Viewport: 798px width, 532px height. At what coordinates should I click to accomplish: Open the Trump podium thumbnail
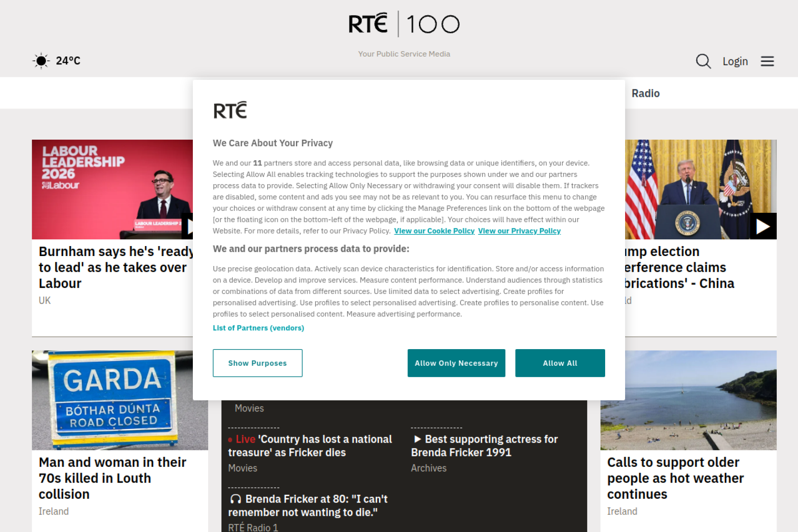tap(701, 190)
